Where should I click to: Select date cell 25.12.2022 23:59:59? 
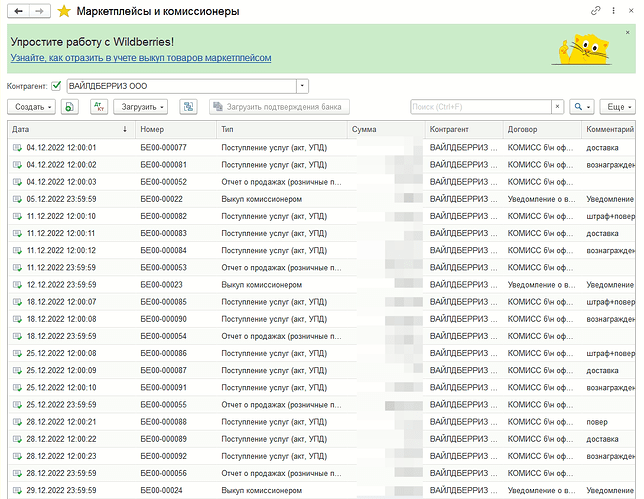pos(61,405)
